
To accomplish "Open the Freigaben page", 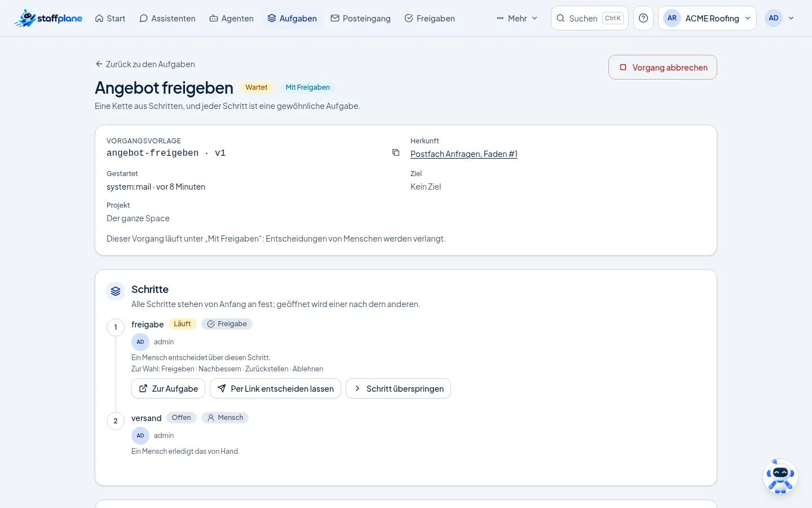I will [430, 18].
